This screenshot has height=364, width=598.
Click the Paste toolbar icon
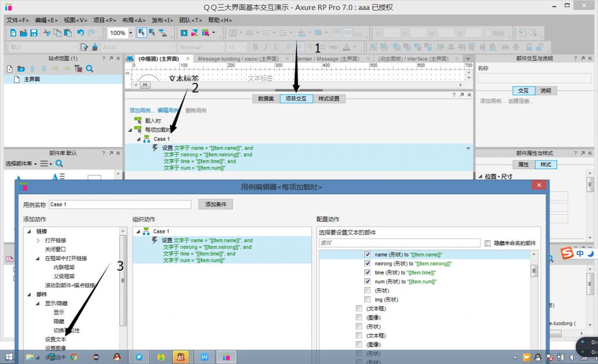click(x=68, y=33)
